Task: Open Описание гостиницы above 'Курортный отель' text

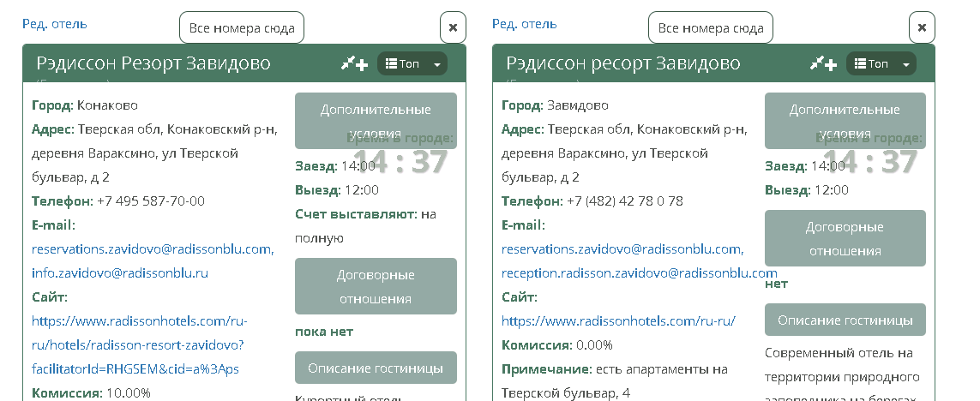Action: [x=376, y=368]
